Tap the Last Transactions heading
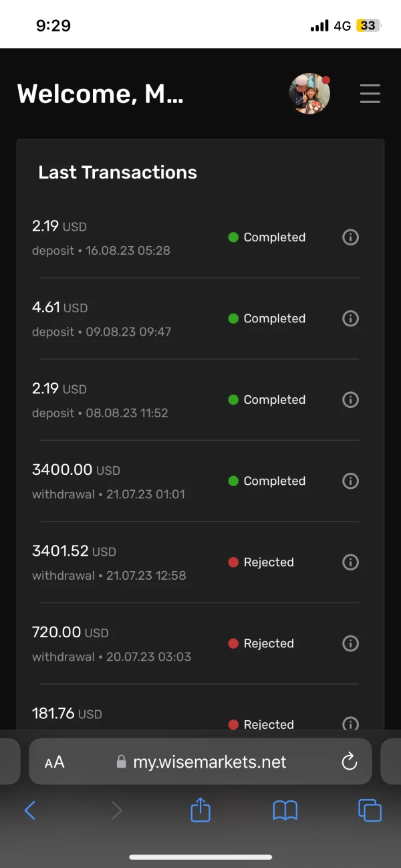Image resolution: width=401 pixels, height=868 pixels. point(118,173)
